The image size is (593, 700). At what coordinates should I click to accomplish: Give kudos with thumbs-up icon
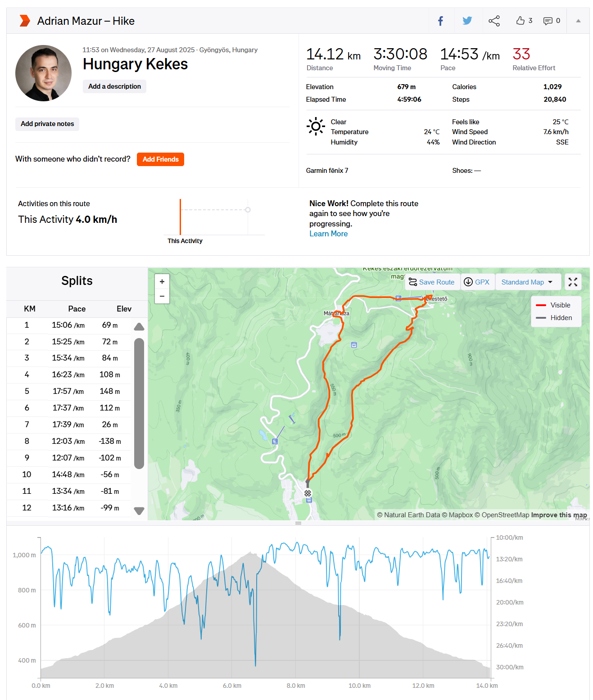pyautogui.click(x=521, y=21)
